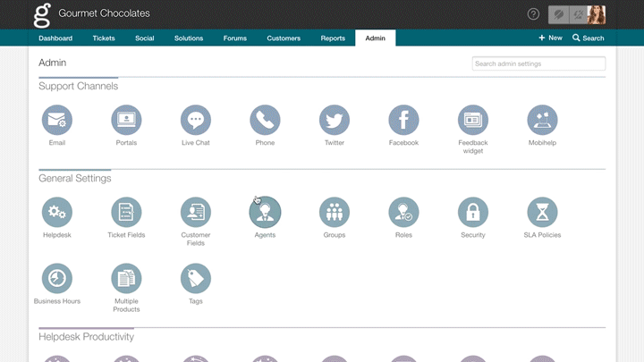
Task: Open the Live Chat settings icon
Action: [x=196, y=120]
